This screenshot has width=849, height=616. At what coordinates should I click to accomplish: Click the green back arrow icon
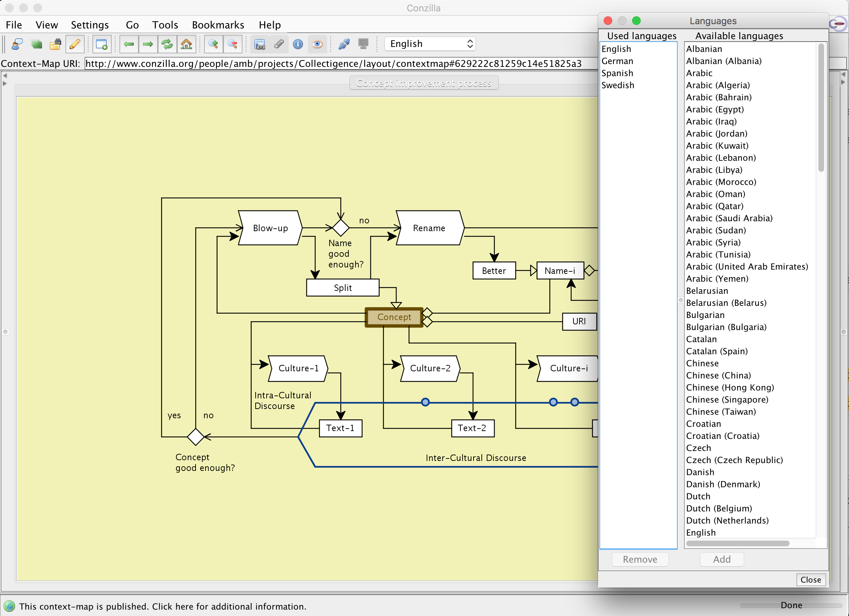tap(129, 44)
